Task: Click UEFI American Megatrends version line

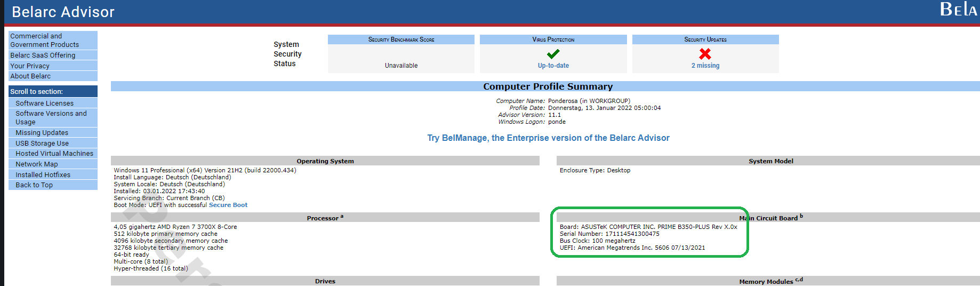Action: 632,248
